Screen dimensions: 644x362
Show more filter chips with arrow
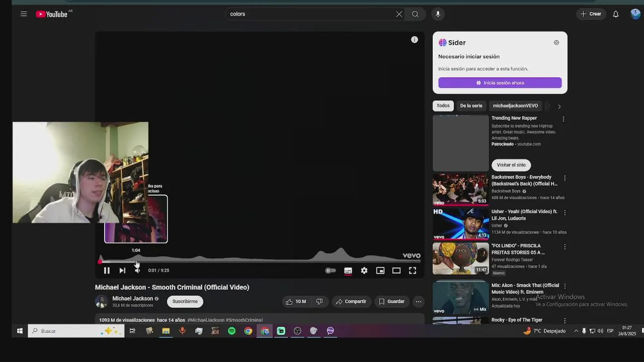click(x=559, y=106)
